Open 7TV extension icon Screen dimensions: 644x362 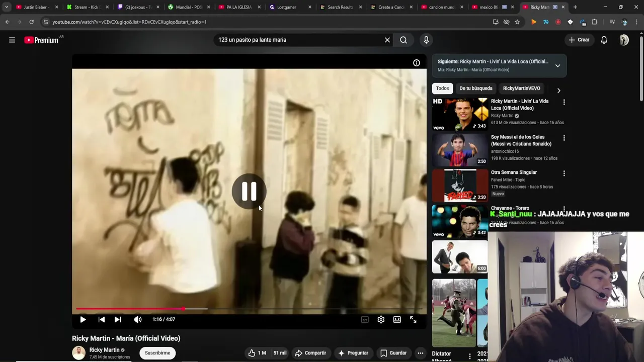[546, 22]
